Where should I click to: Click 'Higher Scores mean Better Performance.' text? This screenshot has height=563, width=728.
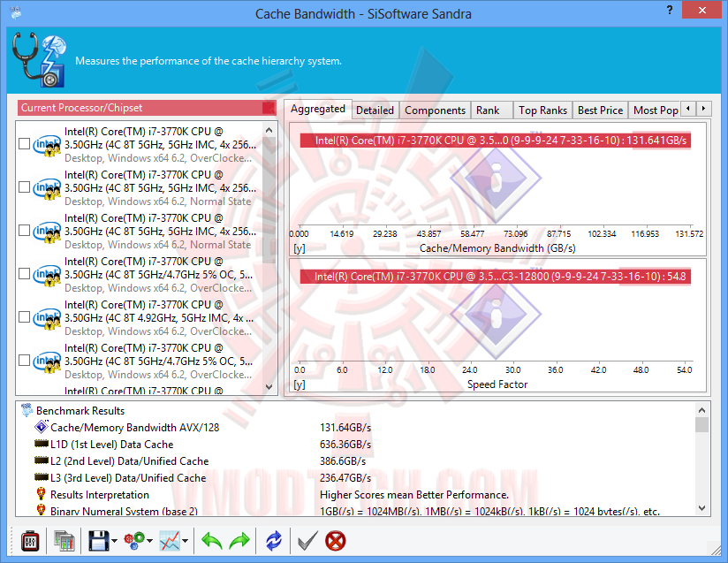pos(414,495)
